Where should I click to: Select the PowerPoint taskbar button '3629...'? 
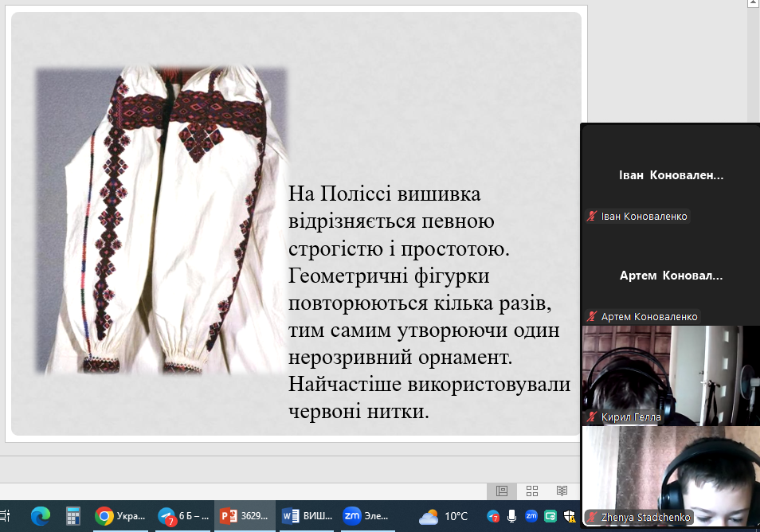pyautogui.click(x=245, y=516)
